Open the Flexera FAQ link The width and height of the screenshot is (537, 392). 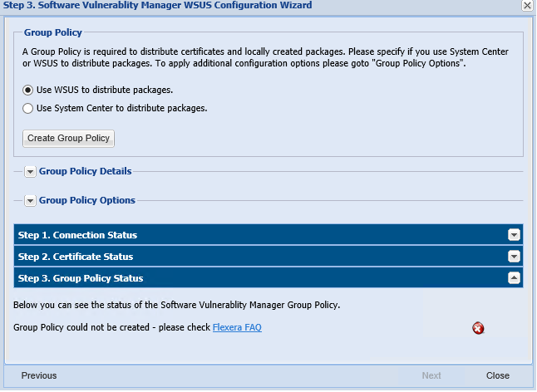(237, 327)
